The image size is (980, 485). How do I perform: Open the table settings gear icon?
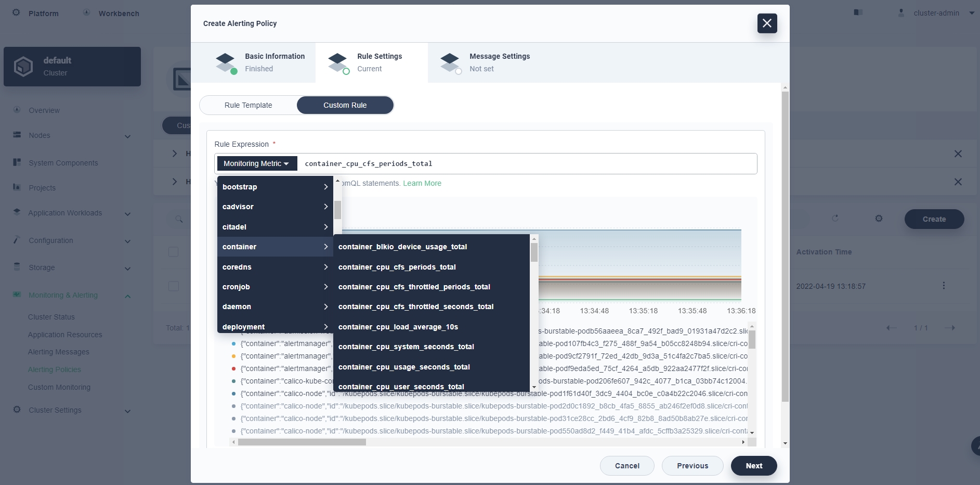pyautogui.click(x=879, y=219)
